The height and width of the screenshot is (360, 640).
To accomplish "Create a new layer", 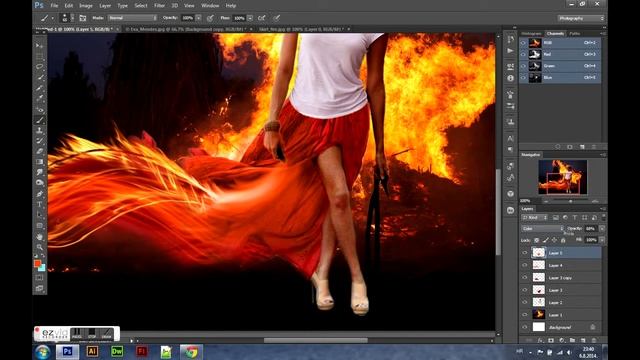I will coord(583,340).
